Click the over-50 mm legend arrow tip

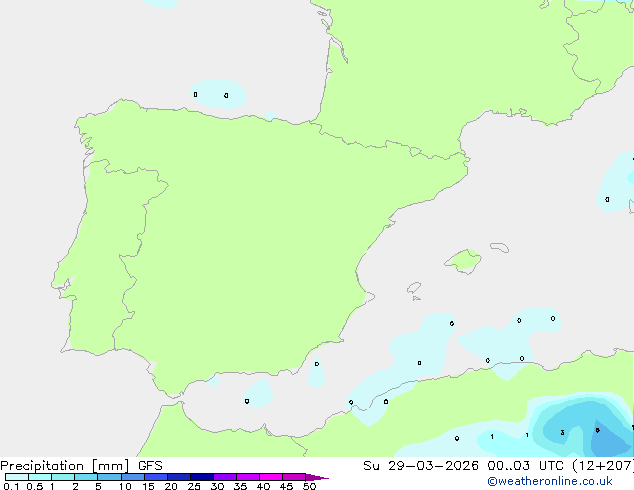click(x=317, y=477)
